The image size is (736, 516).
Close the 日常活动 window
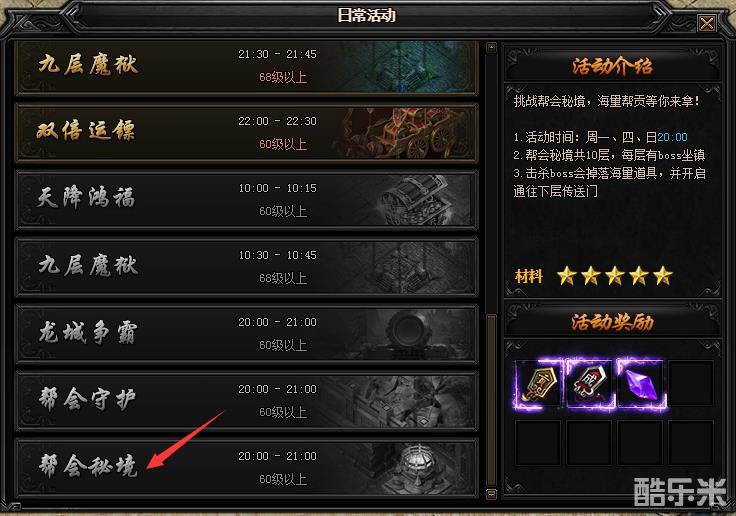pyautogui.click(x=706, y=23)
